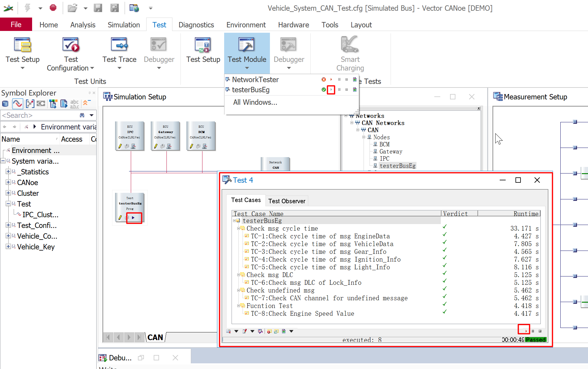
Task: Open the testerBusEg report icon in dropdown
Action: [x=355, y=90]
